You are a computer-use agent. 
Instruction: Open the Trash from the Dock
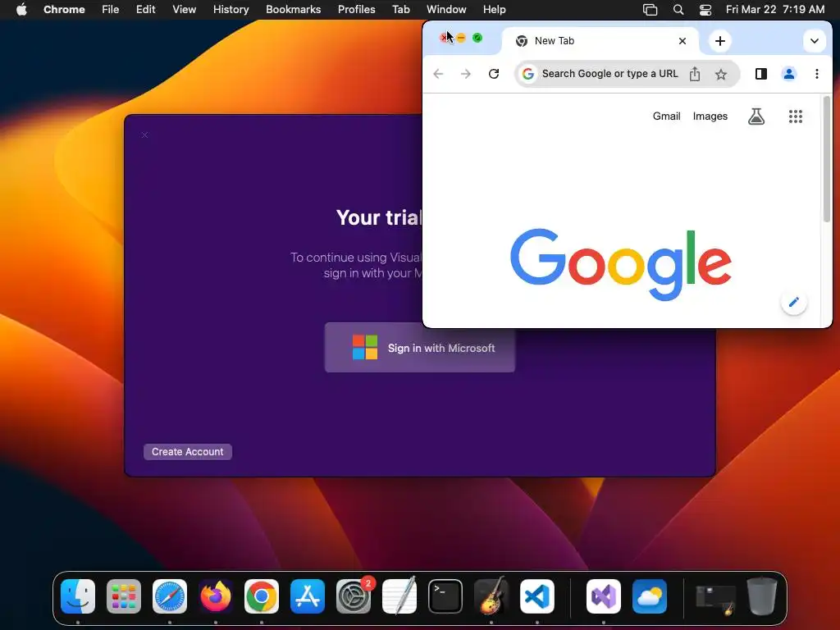tap(762, 596)
